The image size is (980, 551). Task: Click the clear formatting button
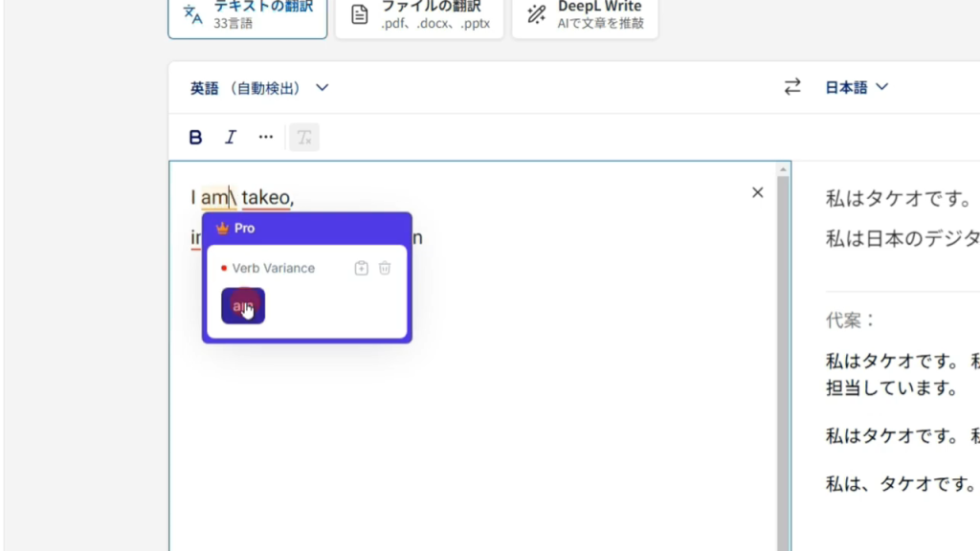tap(304, 138)
